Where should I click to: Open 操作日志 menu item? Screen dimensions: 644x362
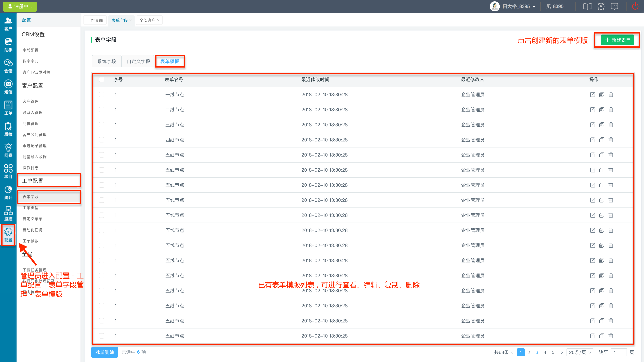point(31,168)
